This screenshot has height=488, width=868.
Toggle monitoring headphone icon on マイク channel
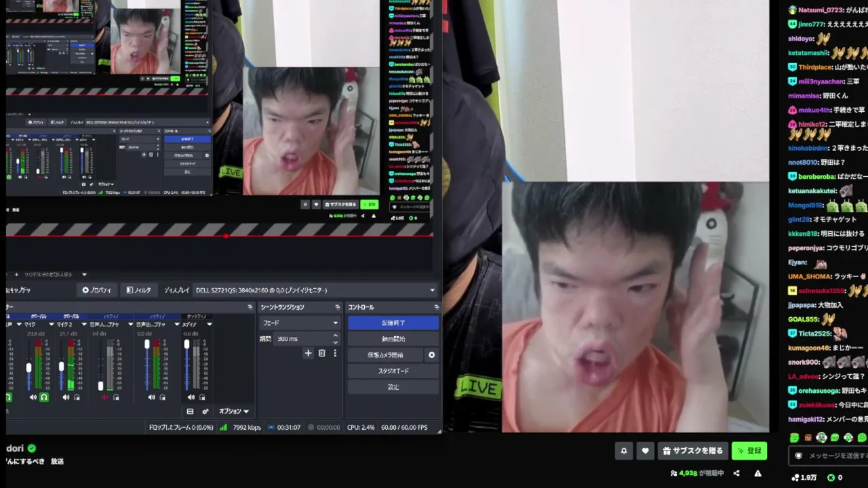coord(44,397)
